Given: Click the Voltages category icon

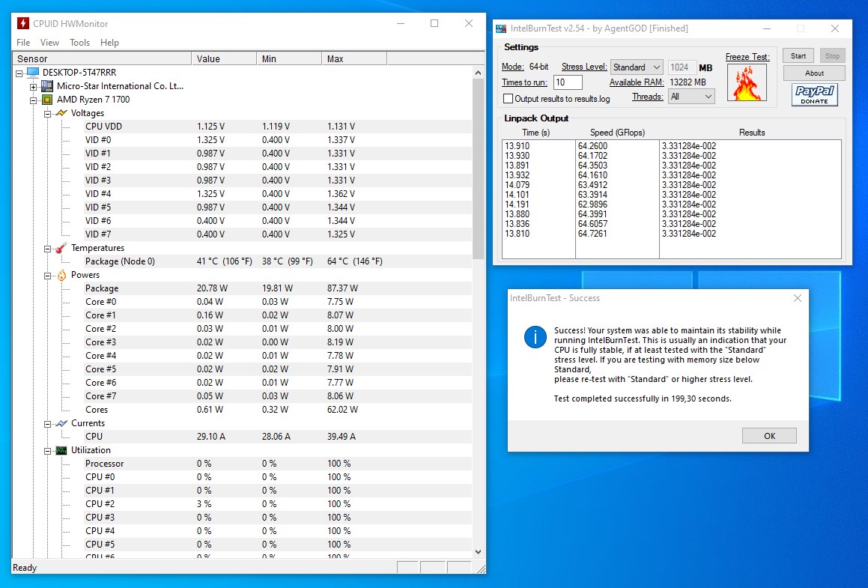Looking at the screenshot, I should click(61, 113).
